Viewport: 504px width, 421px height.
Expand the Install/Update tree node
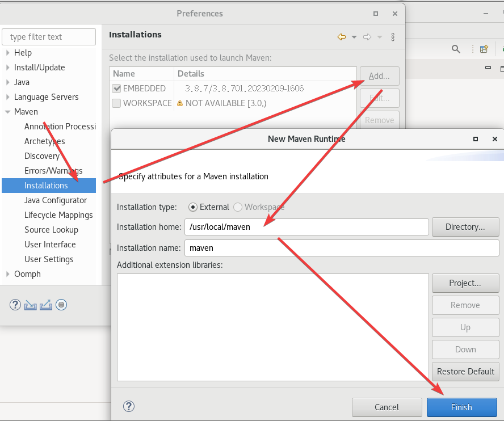8,68
